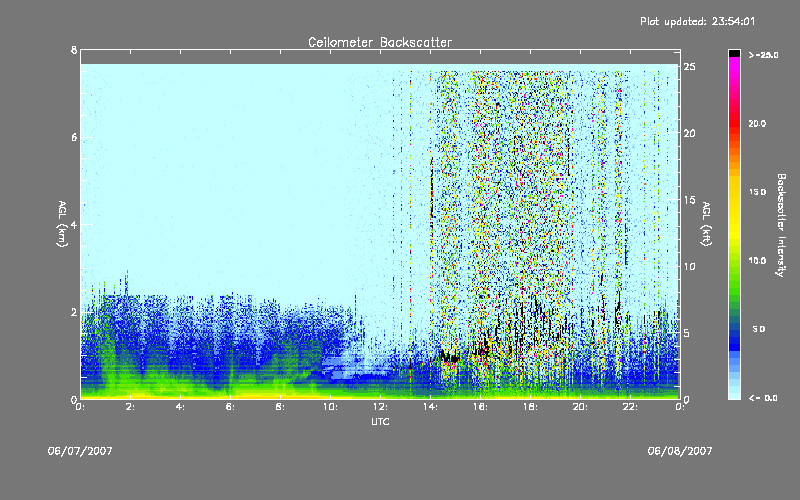
Task: Click the "8" tick on the km axis
Action: click(x=74, y=50)
